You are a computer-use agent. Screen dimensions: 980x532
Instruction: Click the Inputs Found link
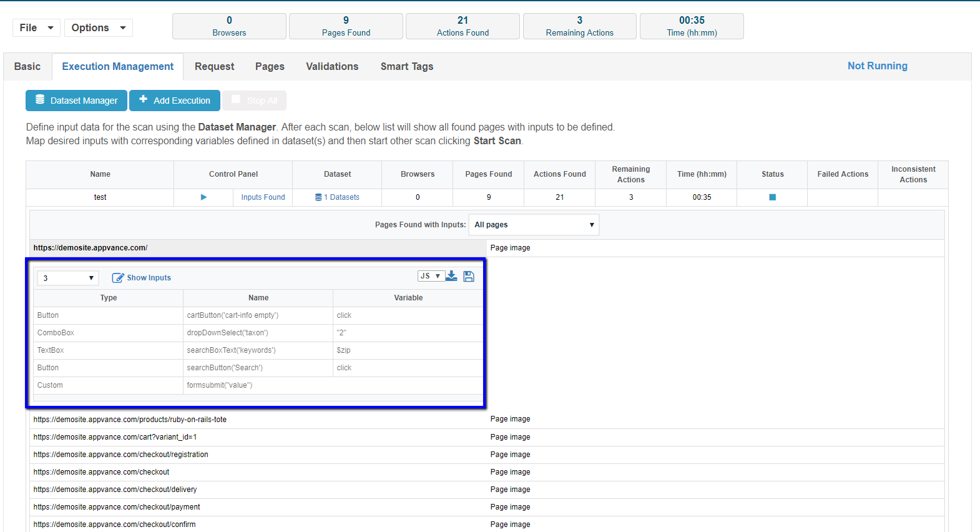point(263,197)
